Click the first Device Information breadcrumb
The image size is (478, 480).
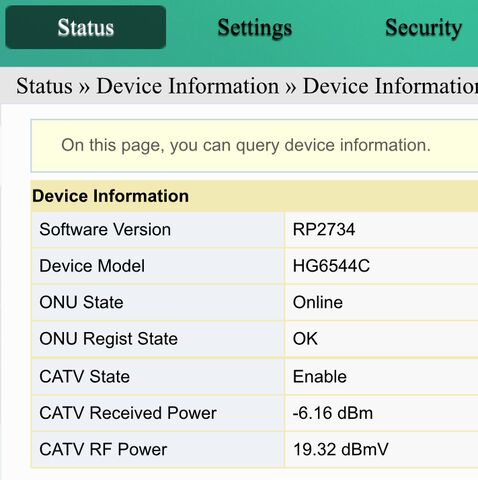[188, 86]
